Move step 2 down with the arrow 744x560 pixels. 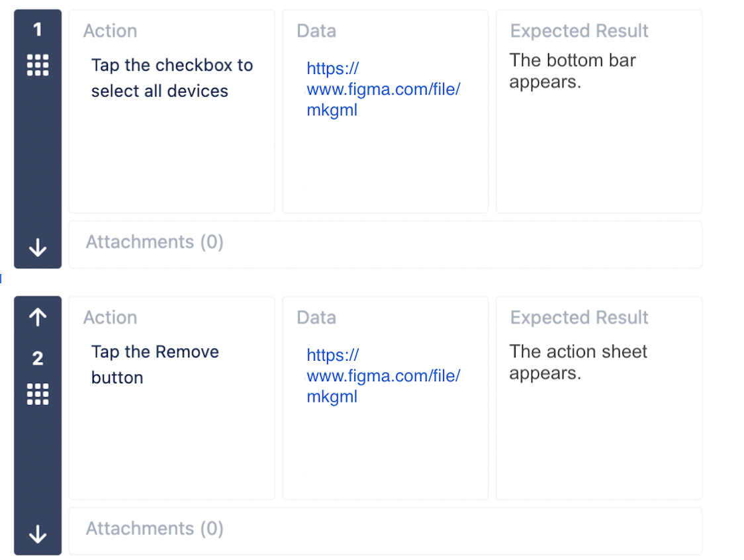[38, 534]
